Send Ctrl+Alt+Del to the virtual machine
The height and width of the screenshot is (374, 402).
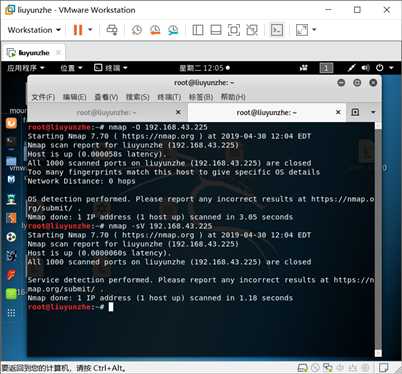point(112,30)
